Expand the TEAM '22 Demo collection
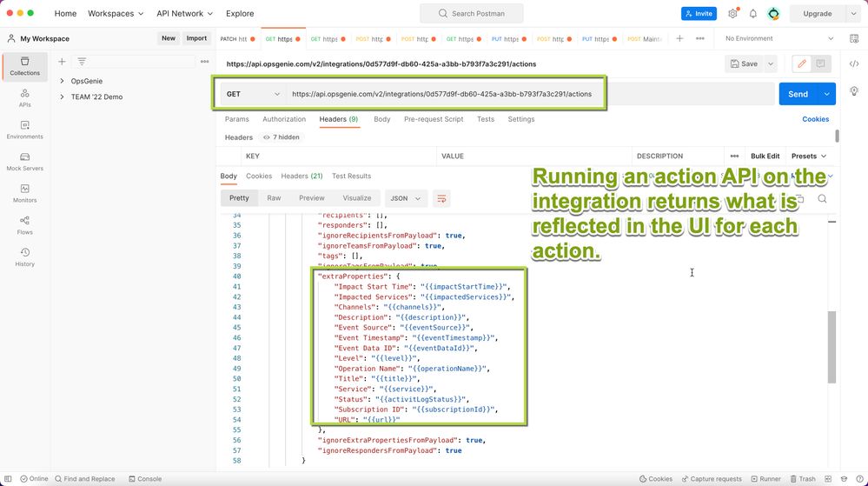 [x=62, y=97]
